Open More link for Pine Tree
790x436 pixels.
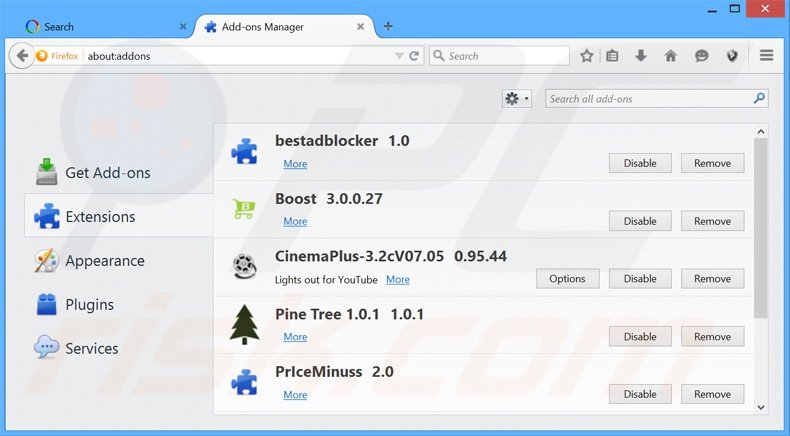295,337
